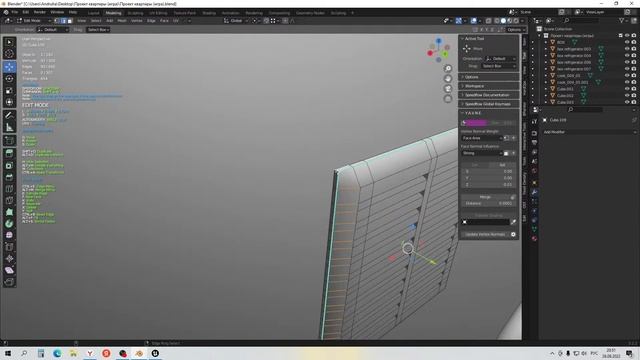Click the outliner search field
Screen dimensions: 640x360
582,20
